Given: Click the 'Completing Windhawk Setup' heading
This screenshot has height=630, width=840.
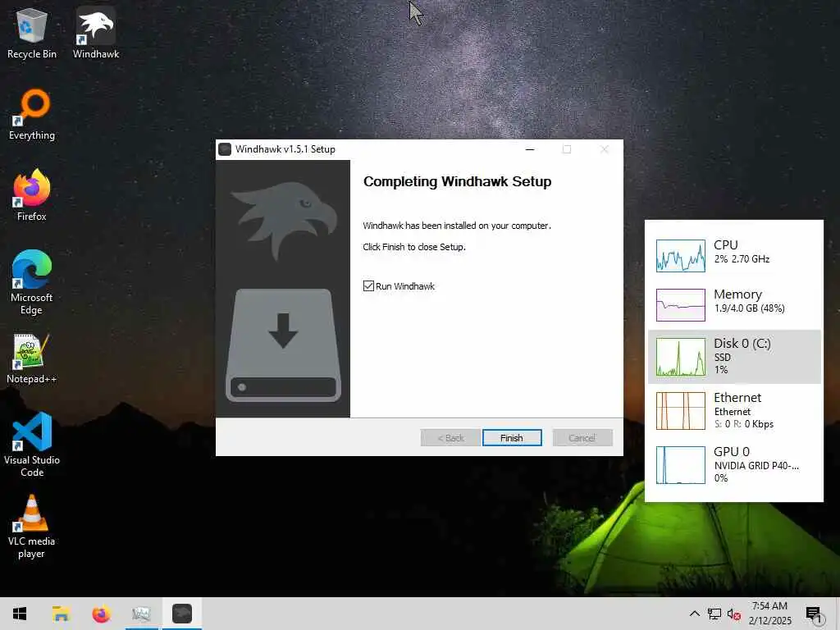Looking at the screenshot, I should pos(458,181).
